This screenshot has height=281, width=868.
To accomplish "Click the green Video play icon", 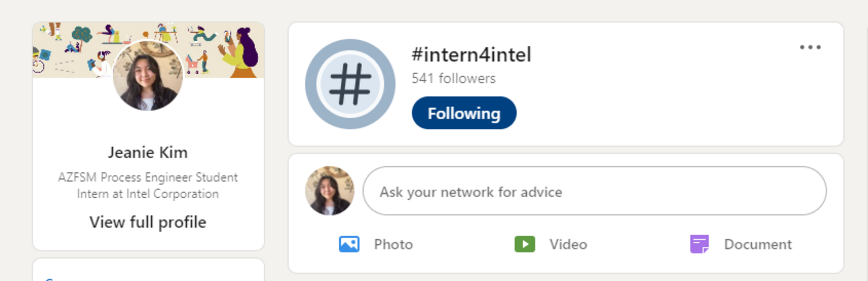I will point(525,244).
